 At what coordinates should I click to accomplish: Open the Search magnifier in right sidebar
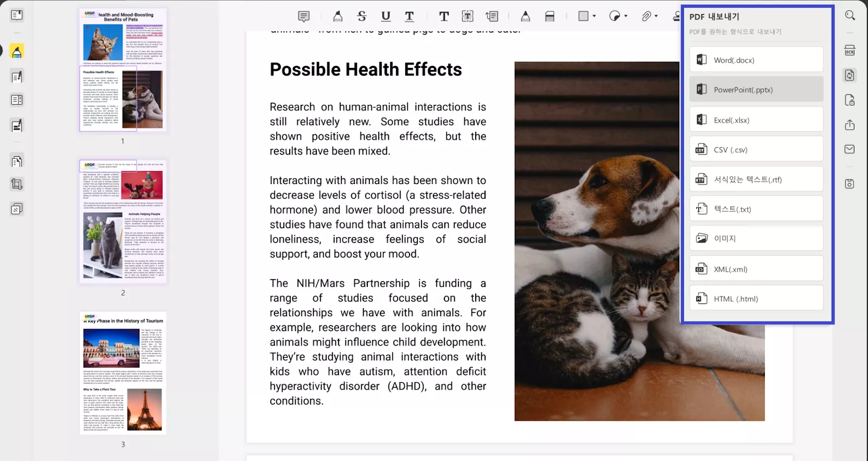pos(850,15)
